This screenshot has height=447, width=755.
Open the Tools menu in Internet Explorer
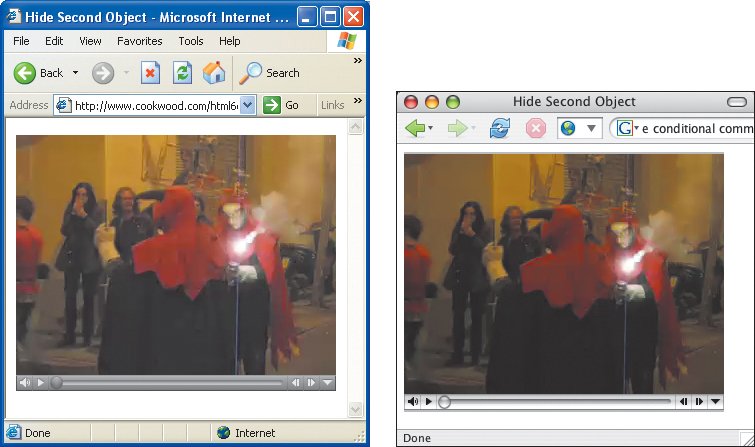pos(191,41)
